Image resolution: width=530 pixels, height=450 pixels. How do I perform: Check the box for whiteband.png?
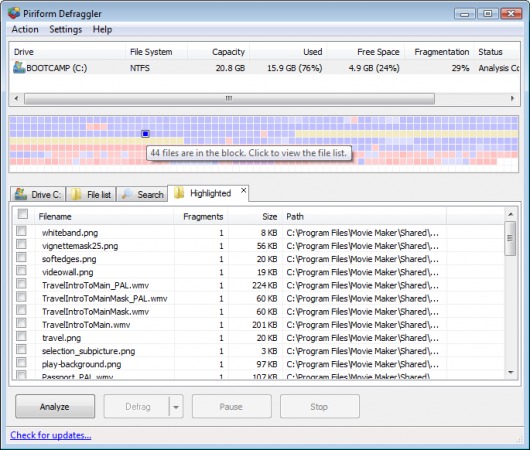[x=21, y=231]
